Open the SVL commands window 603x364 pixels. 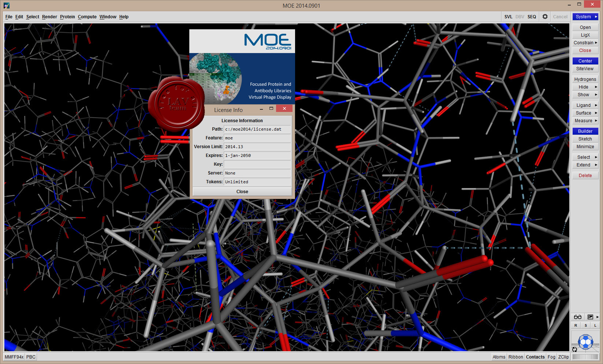[x=508, y=16]
